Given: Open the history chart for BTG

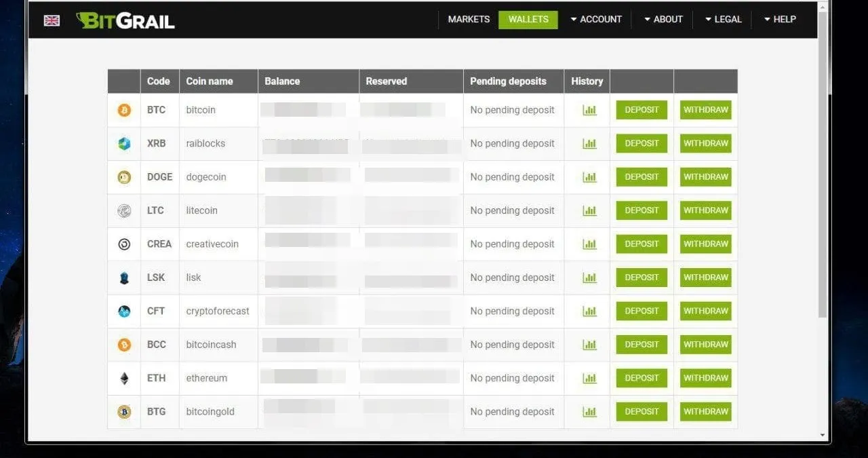Looking at the screenshot, I should 589,412.
